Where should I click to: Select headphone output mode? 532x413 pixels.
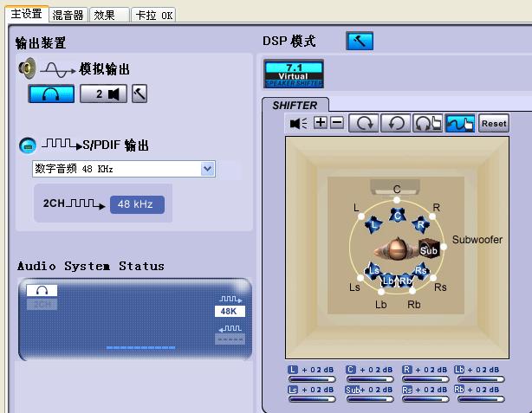pyautogui.click(x=51, y=94)
